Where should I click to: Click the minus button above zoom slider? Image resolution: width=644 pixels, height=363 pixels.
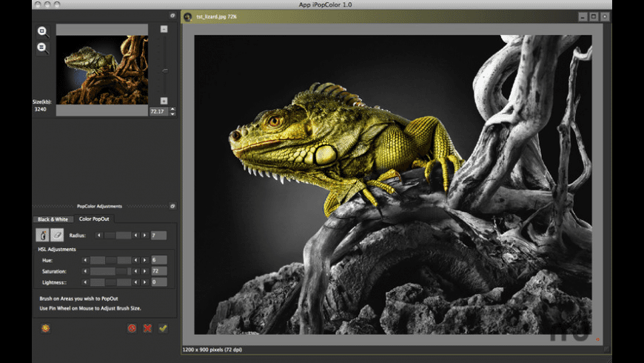pyautogui.click(x=164, y=29)
